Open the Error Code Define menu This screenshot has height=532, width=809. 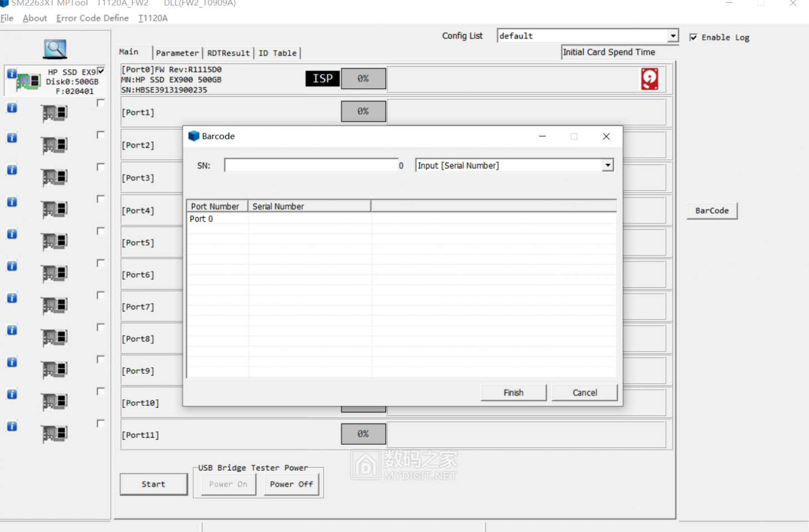[92, 18]
